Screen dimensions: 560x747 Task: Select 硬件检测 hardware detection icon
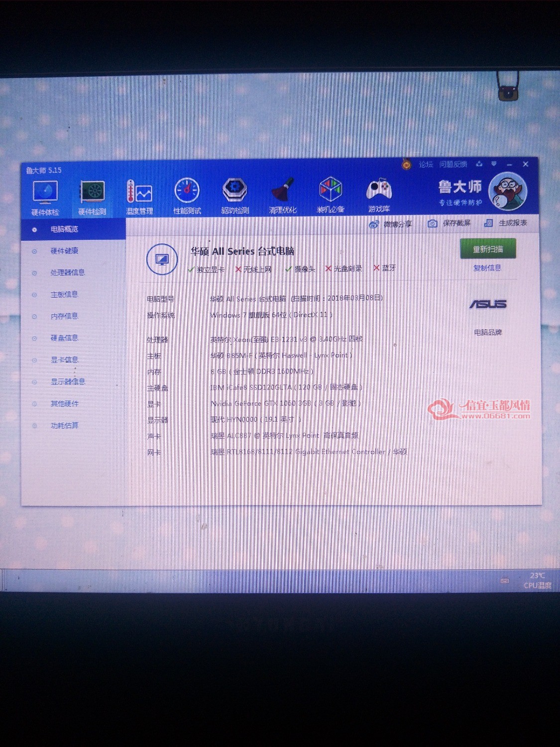click(x=93, y=198)
